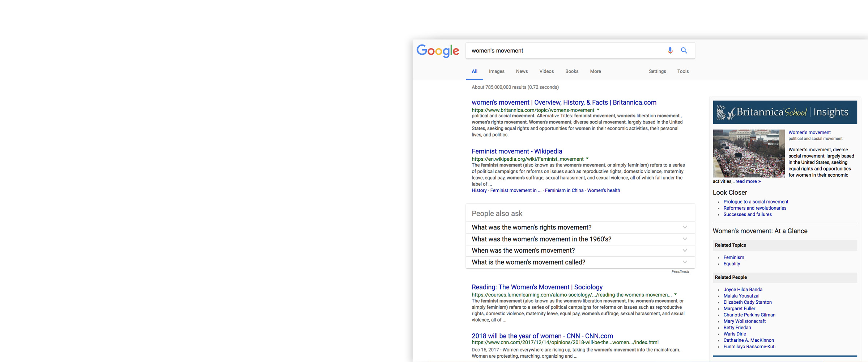The width and height of the screenshot is (868, 362).
Task: Expand "What was the women's rights movement?"
Action: pos(580,227)
